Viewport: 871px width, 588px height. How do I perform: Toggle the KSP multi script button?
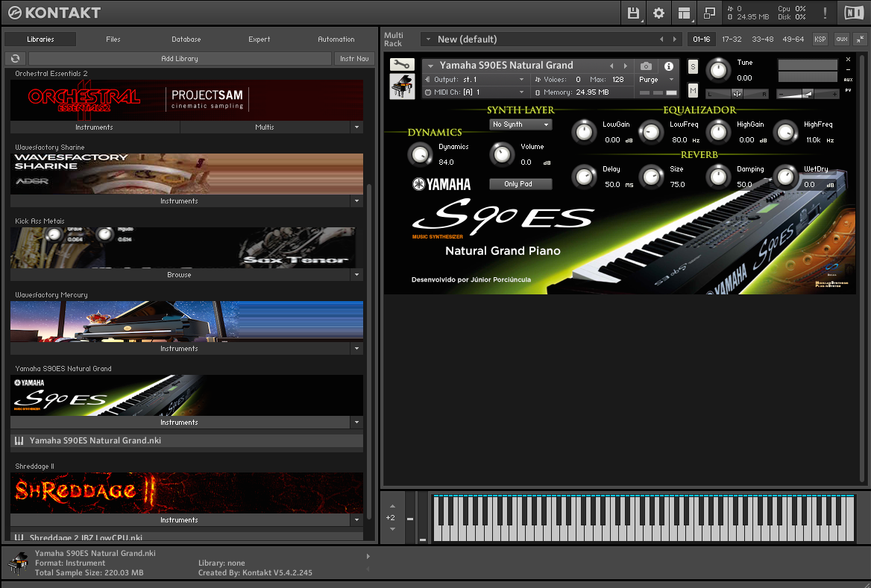point(820,39)
